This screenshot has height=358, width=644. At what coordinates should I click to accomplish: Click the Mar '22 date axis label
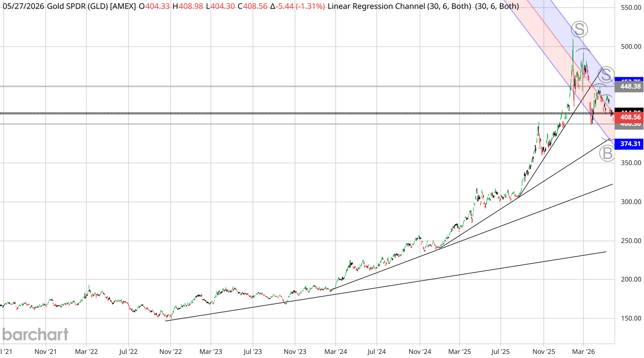click(87, 352)
